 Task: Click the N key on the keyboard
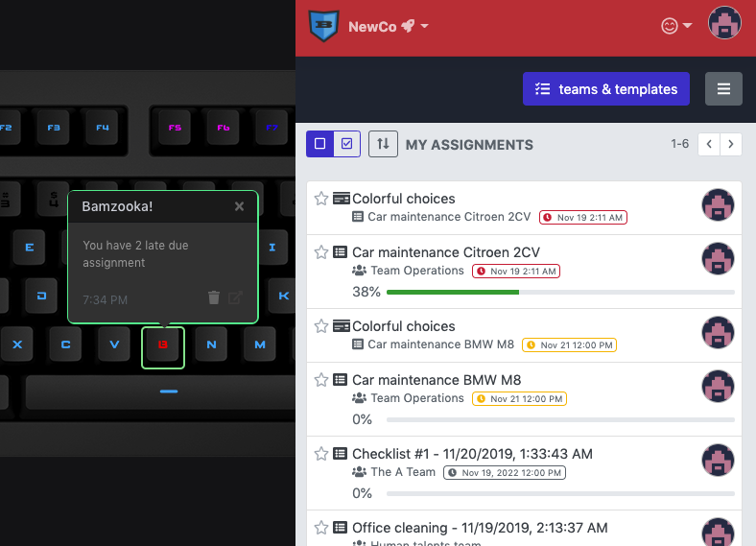click(211, 344)
